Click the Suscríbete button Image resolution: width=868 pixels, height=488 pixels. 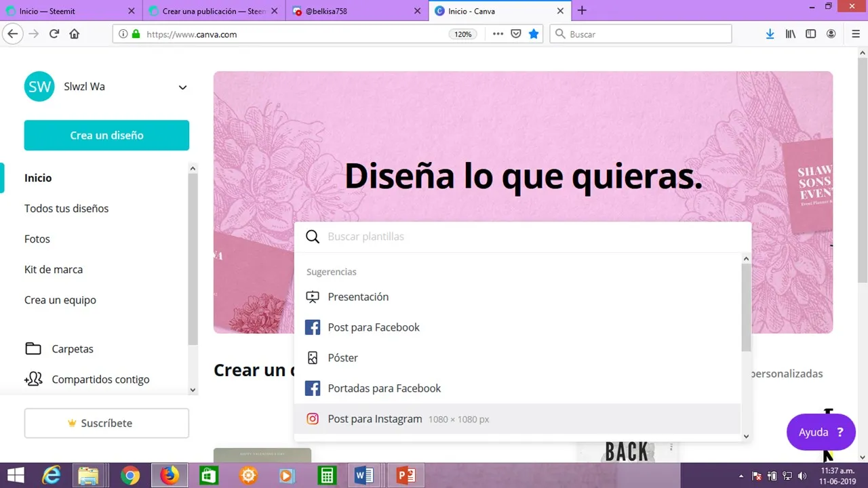106,424
